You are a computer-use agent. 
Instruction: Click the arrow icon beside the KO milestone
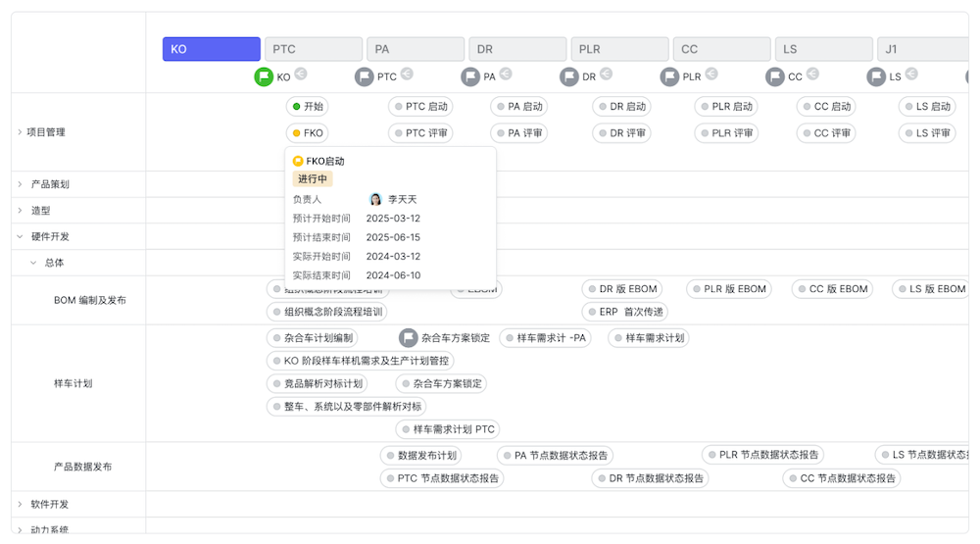pos(301,74)
